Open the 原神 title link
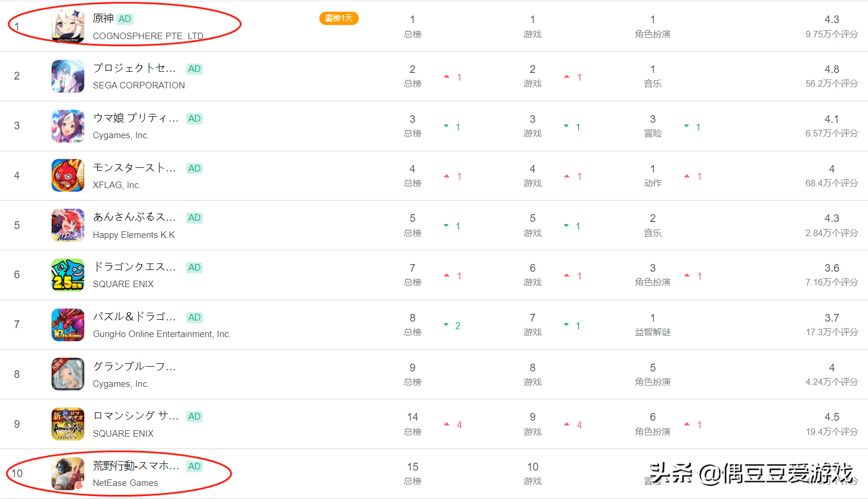The width and height of the screenshot is (868, 499). [103, 19]
